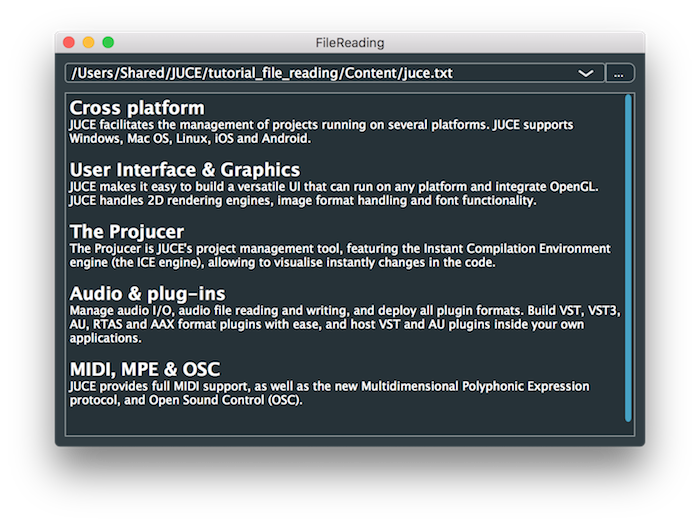700x525 pixels.
Task: Click 'The Projucer' heading text
Action: pos(126,232)
